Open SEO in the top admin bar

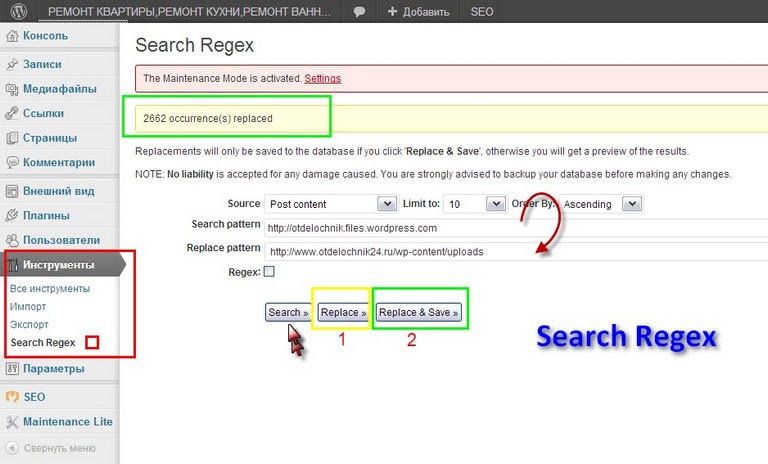coord(481,12)
